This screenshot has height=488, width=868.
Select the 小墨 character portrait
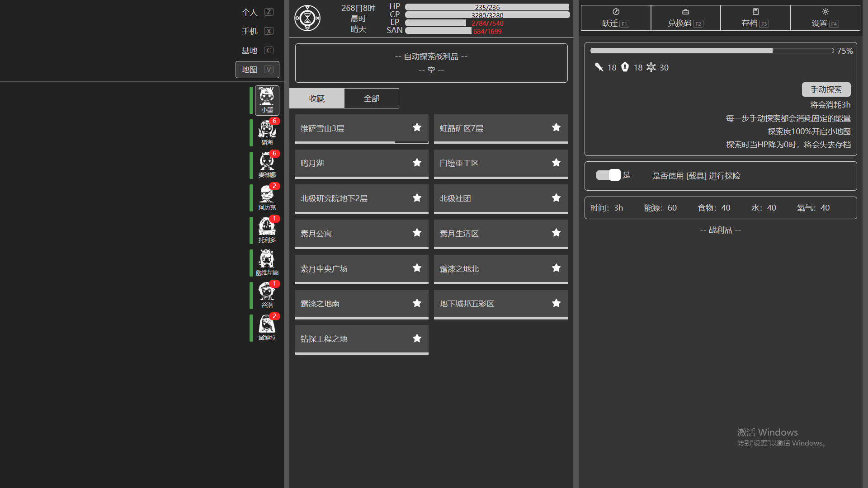(267, 100)
